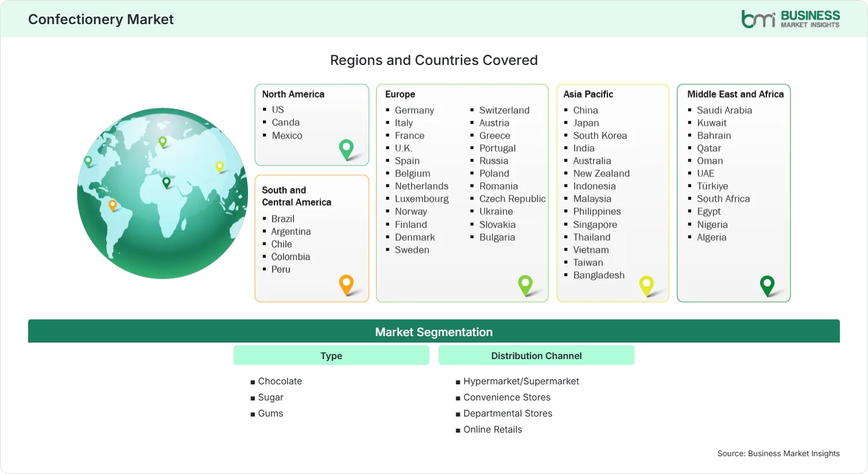Image resolution: width=868 pixels, height=474 pixels.
Task: Click the Europe card heading
Action: tap(400, 94)
